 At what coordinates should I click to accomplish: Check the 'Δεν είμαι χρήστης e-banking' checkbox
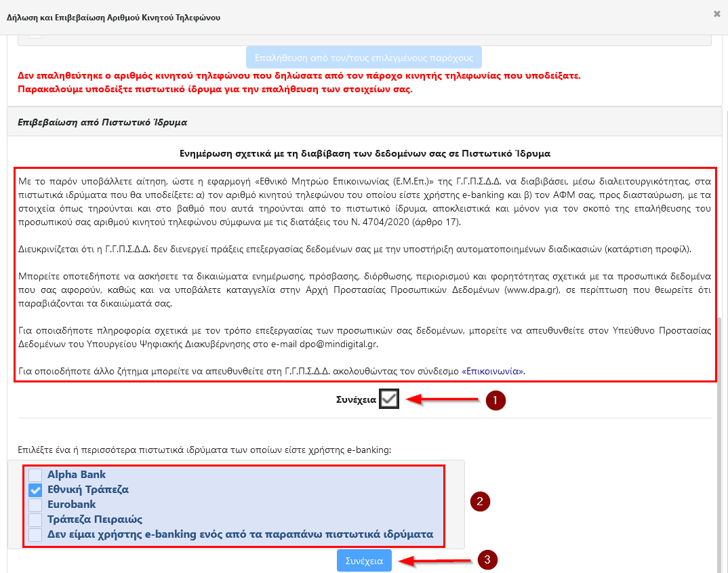[35, 535]
